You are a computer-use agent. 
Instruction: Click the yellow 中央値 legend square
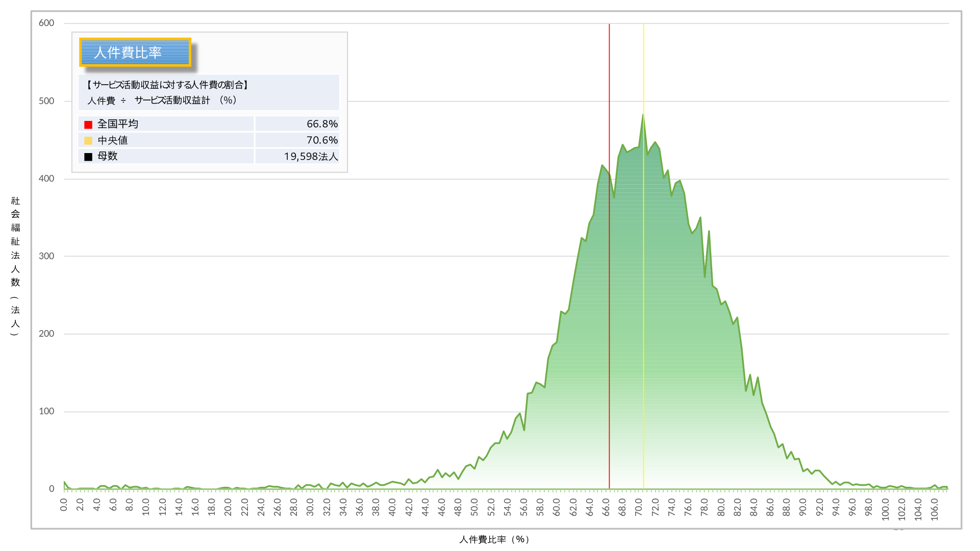[88, 140]
